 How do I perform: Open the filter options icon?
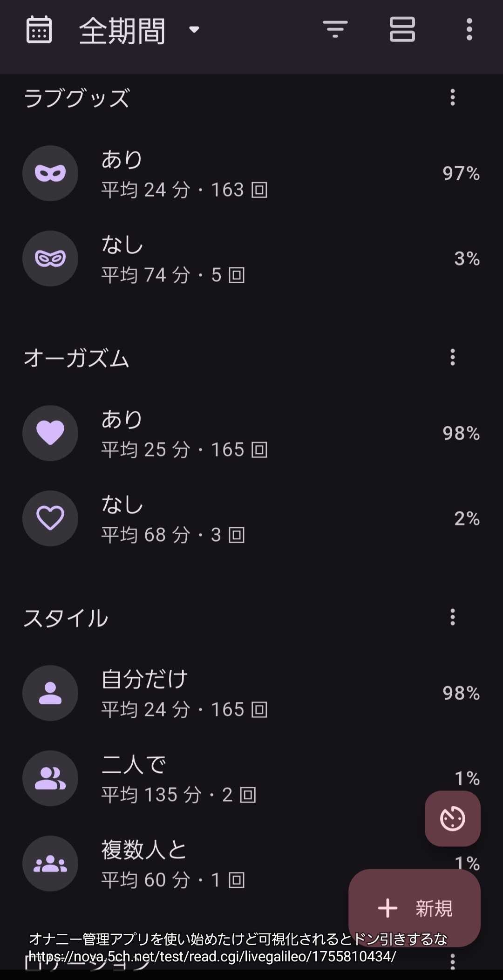335,30
